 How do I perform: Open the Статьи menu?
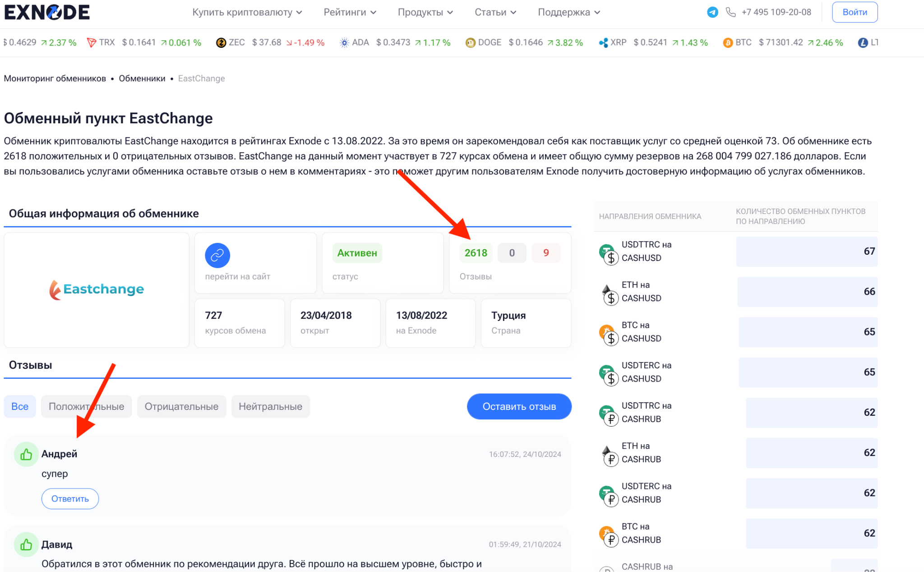(x=495, y=12)
